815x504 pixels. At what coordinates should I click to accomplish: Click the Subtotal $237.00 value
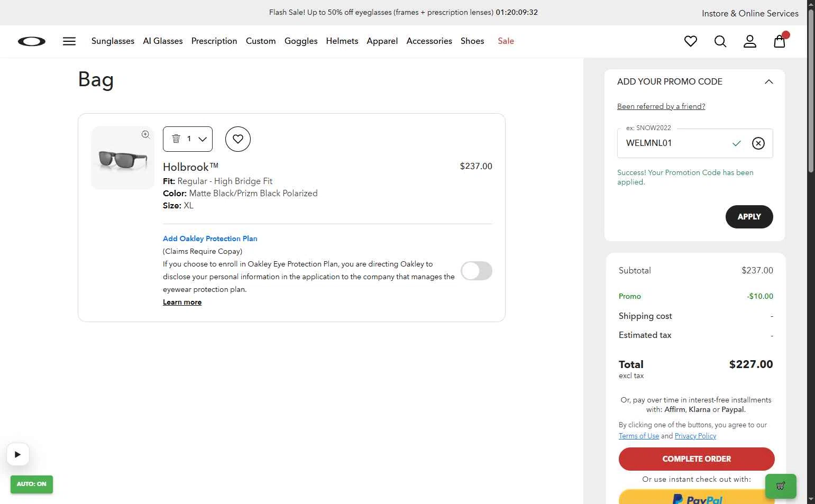[x=757, y=270]
